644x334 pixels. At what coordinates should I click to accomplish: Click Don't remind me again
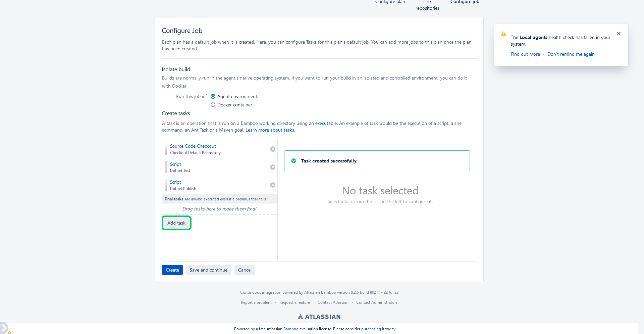click(x=571, y=54)
